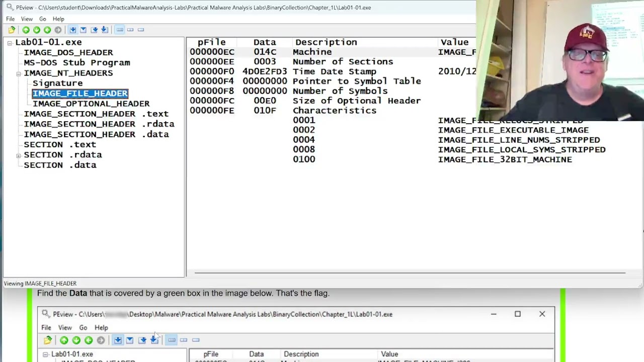The height and width of the screenshot is (362, 644).
Task: Click narrowest data-width icon in lower PEview image
Action: pos(196,340)
